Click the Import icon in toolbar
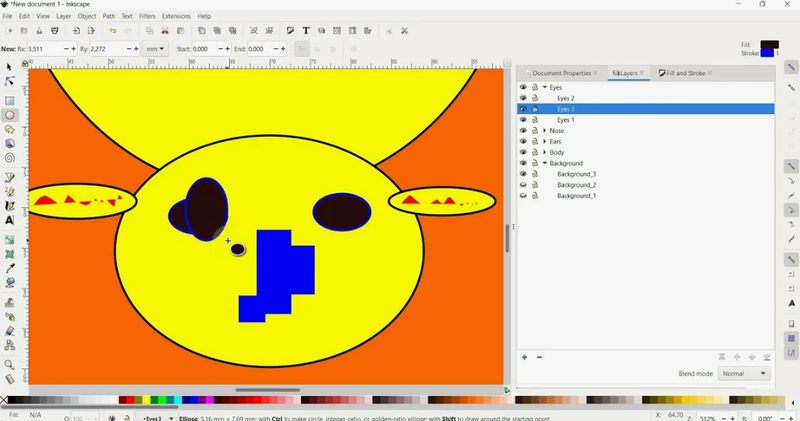The width and height of the screenshot is (800, 421). [76, 31]
